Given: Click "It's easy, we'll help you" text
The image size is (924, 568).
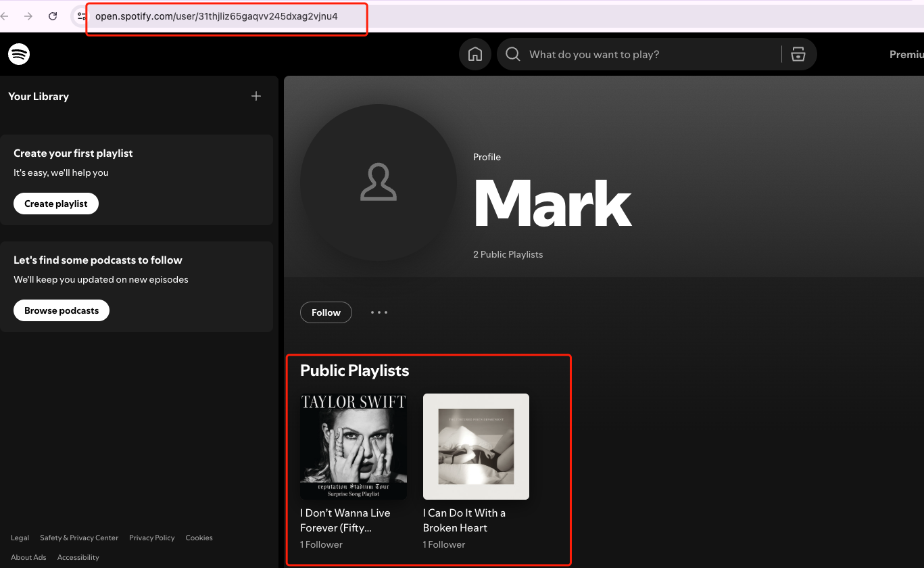Looking at the screenshot, I should coord(61,172).
